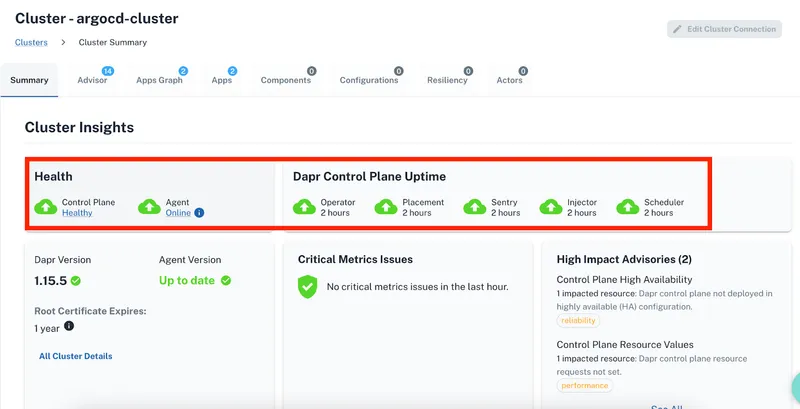Viewport: 800px width, 409px height.
Task: Click the Injector uptime cloud icon
Action: click(x=551, y=207)
